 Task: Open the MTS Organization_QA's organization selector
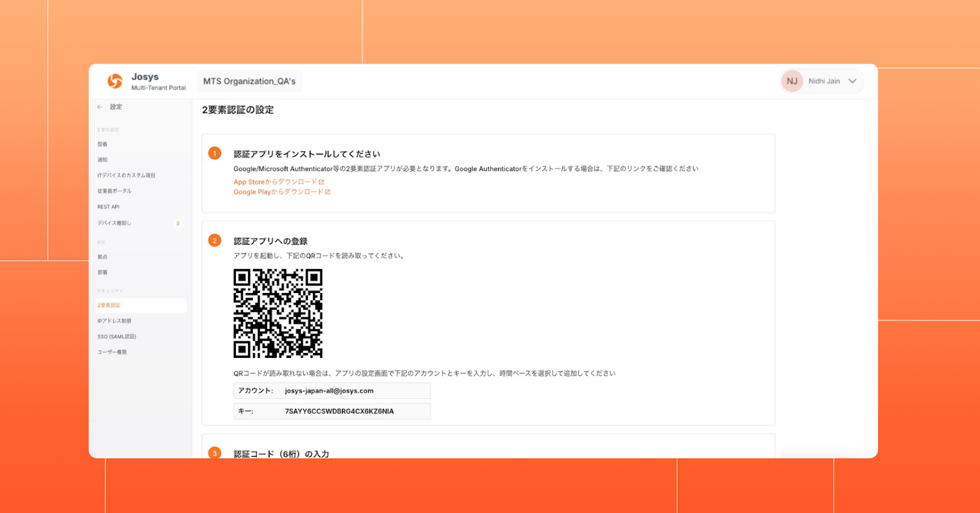[x=249, y=81]
